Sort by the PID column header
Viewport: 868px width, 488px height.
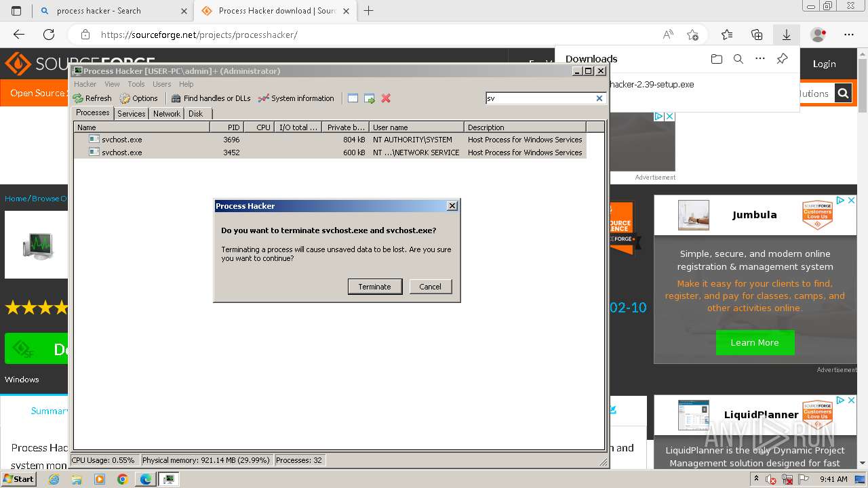(226, 127)
